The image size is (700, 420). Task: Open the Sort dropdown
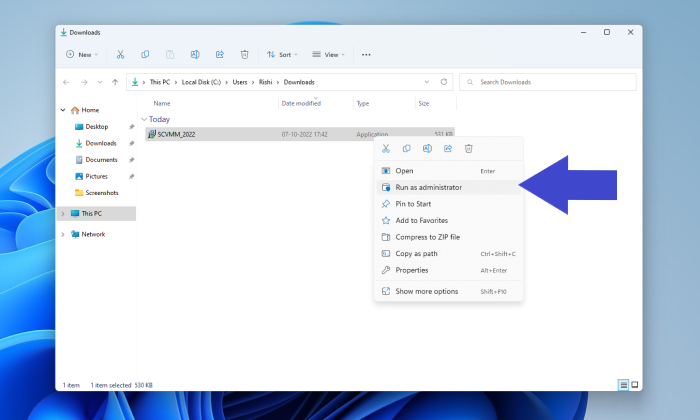[x=282, y=54]
